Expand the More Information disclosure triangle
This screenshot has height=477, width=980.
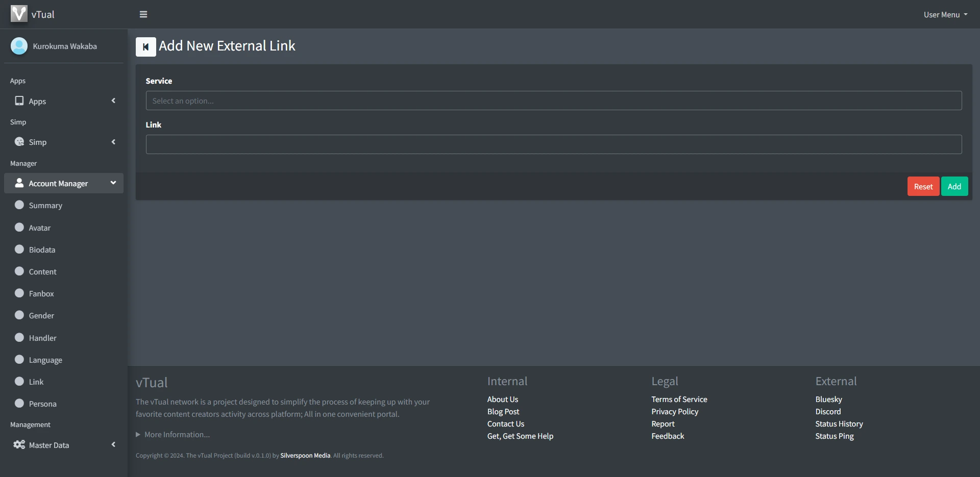[x=138, y=435]
